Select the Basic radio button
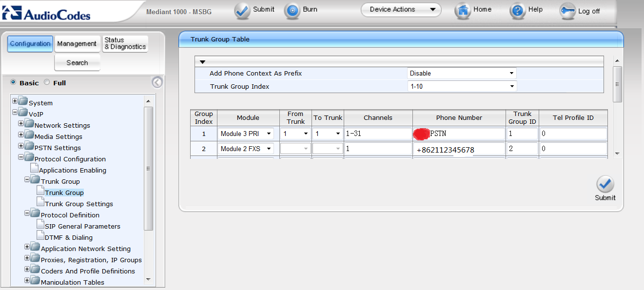This screenshot has height=290, width=644. pyautogui.click(x=13, y=82)
